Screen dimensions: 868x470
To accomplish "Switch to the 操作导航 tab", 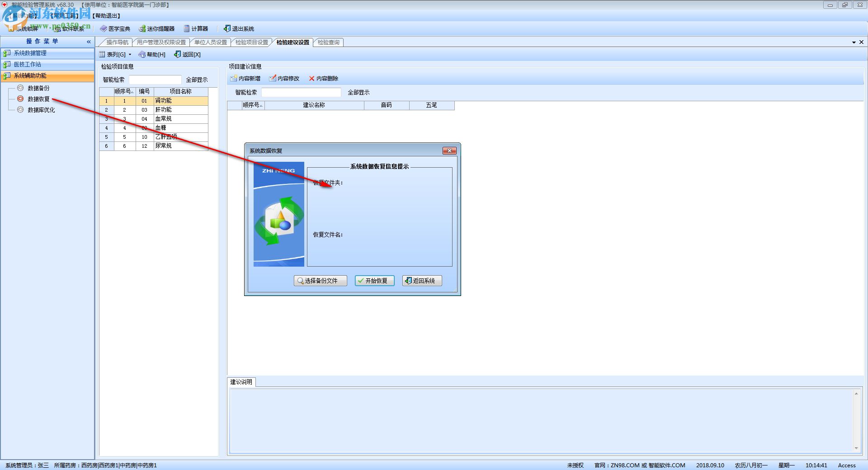I will pos(117,42).
